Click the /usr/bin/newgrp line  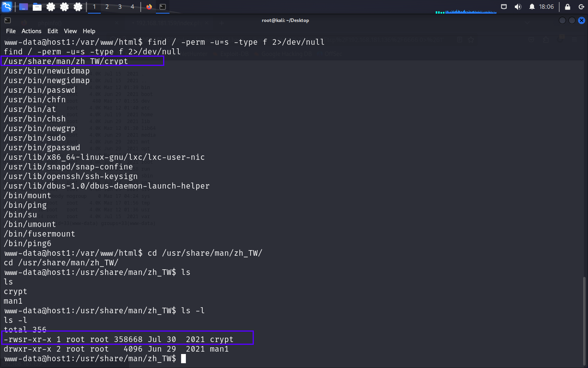click(x=40, y=128)
